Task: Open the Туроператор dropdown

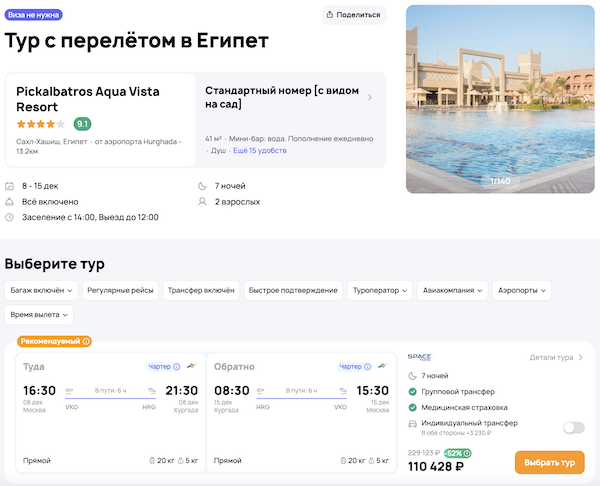Action: click(x=379, y=290)
